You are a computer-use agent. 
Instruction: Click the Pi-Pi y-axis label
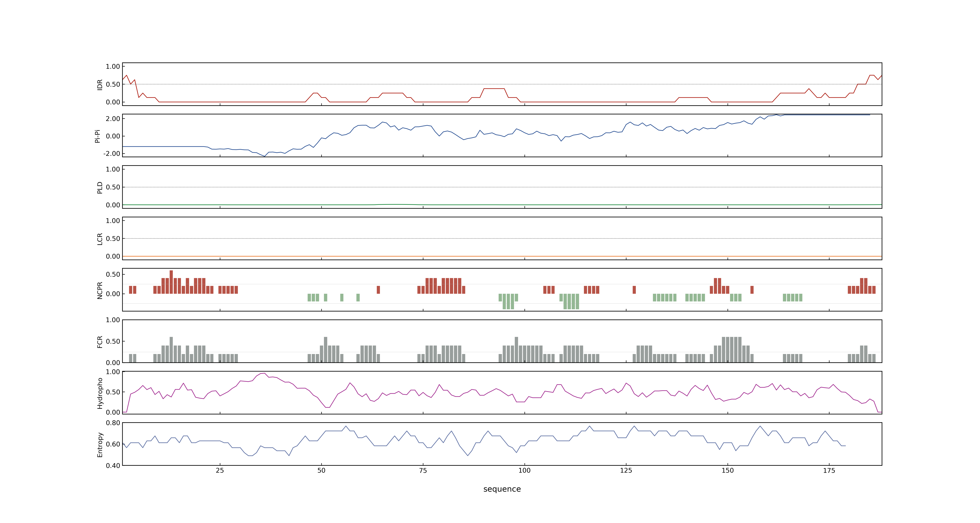pos(97,136)
